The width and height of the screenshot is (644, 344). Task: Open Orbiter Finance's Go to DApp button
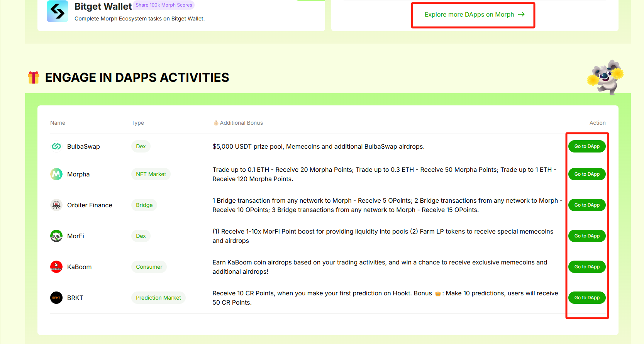(586, 205)
